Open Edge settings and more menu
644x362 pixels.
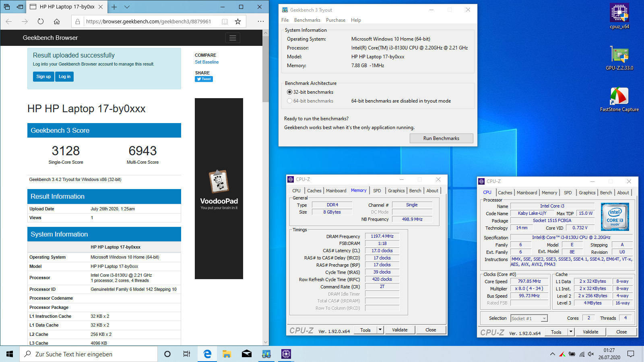[x=261, y=21]
